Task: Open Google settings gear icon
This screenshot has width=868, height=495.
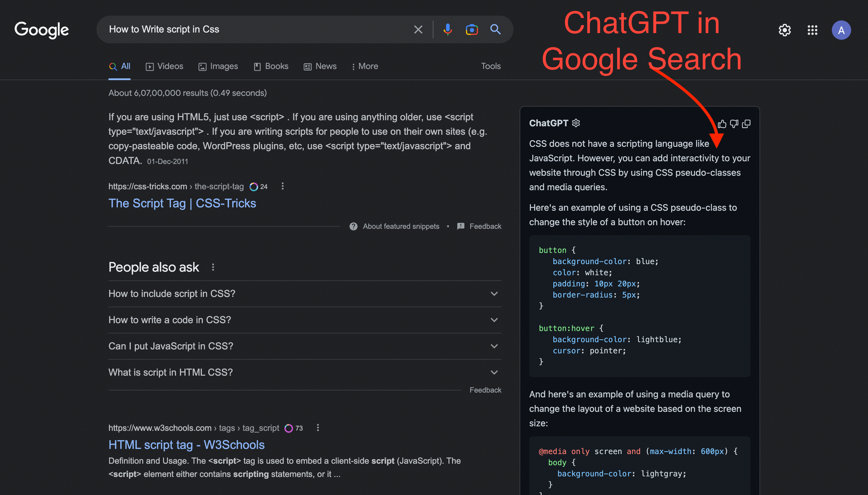Action: (x=785, y=30)
